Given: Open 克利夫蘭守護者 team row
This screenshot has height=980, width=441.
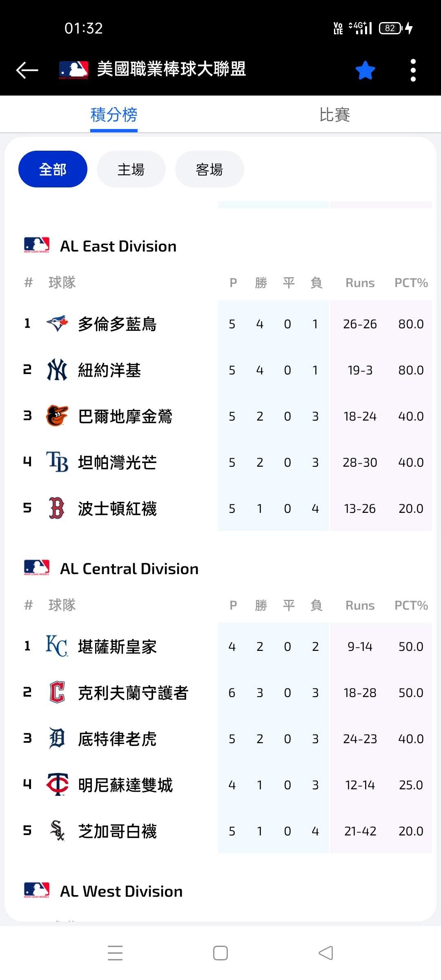Looking at the screenshot, I should 133,693.
